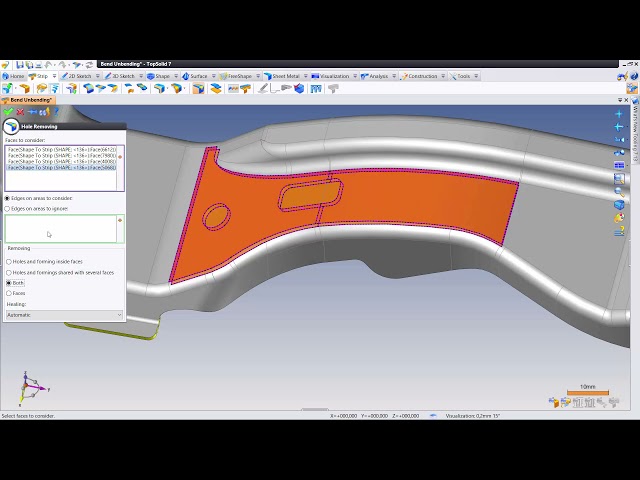Click the Bend Unbending document tab
The image size is (640, 480).
[30, 100]
